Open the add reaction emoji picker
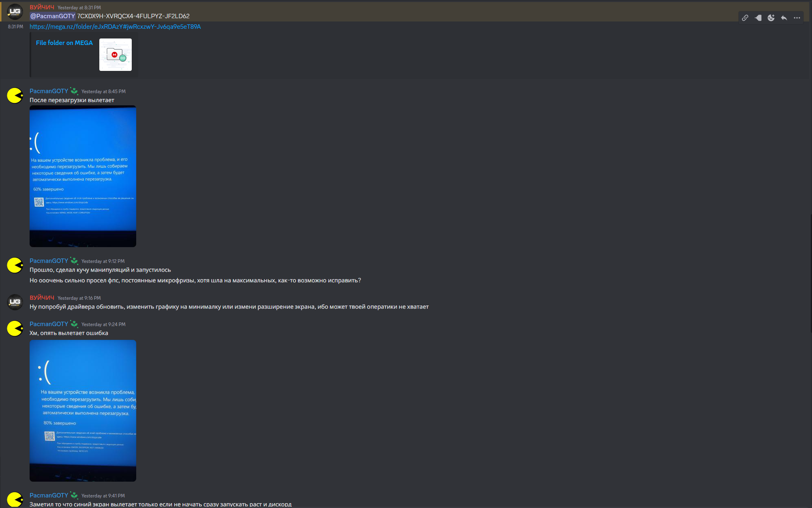 click(771, 18)
